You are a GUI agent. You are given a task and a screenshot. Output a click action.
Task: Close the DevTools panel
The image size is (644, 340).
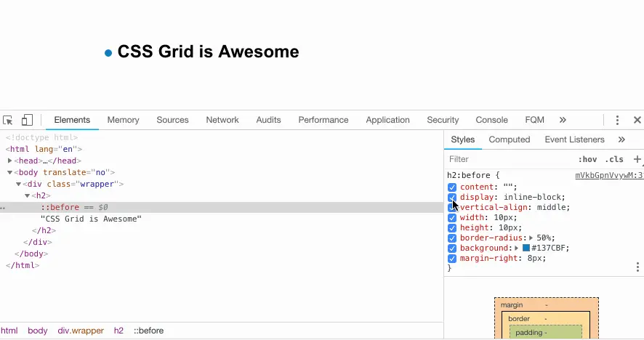click(x=637, y=120)
